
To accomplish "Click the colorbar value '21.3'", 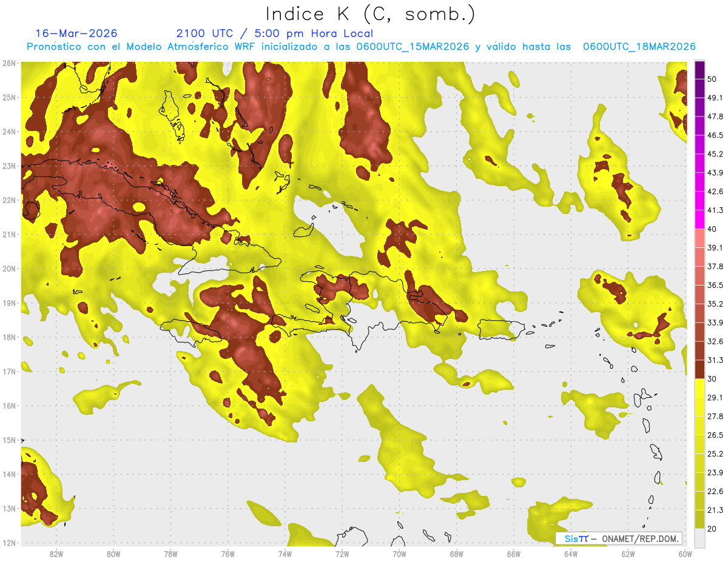I will (x=715, y=510).
